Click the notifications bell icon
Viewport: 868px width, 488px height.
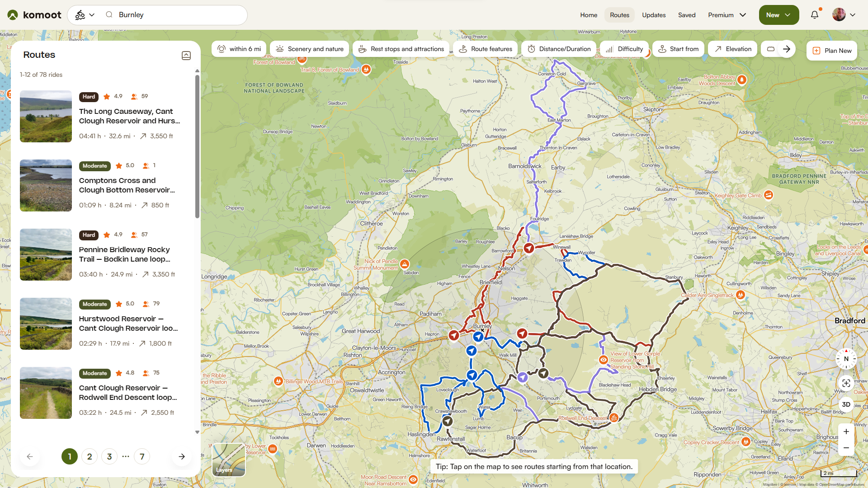(814, 15)
